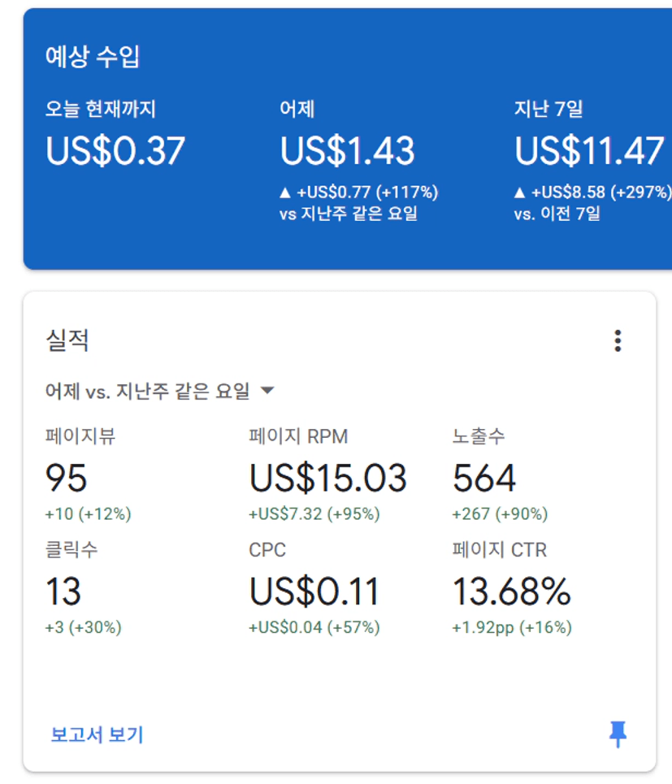Click the 클릭수 value 13
Screen dimensions: 672x784
pos(63,591)
